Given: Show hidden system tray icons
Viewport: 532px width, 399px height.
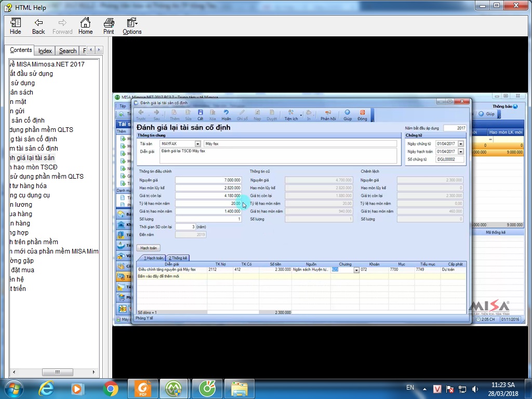Looking at the screenshot, I should 424,389.
